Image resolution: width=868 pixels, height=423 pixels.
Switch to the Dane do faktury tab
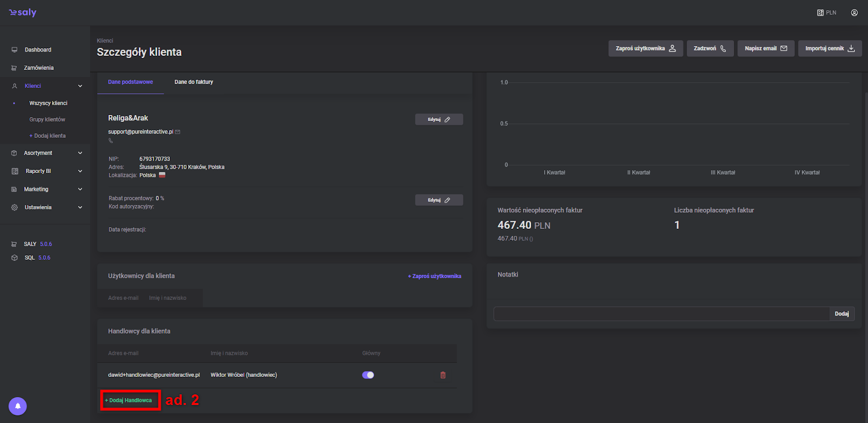pos(194,82)
